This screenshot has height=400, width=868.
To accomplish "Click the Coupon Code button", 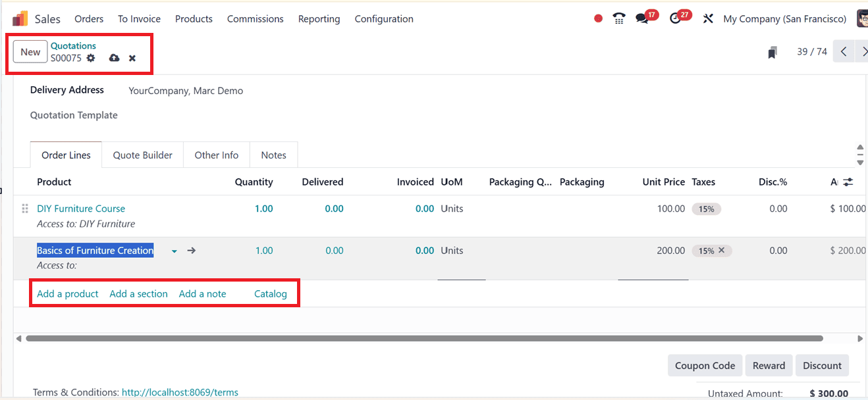I will [705, 365].
